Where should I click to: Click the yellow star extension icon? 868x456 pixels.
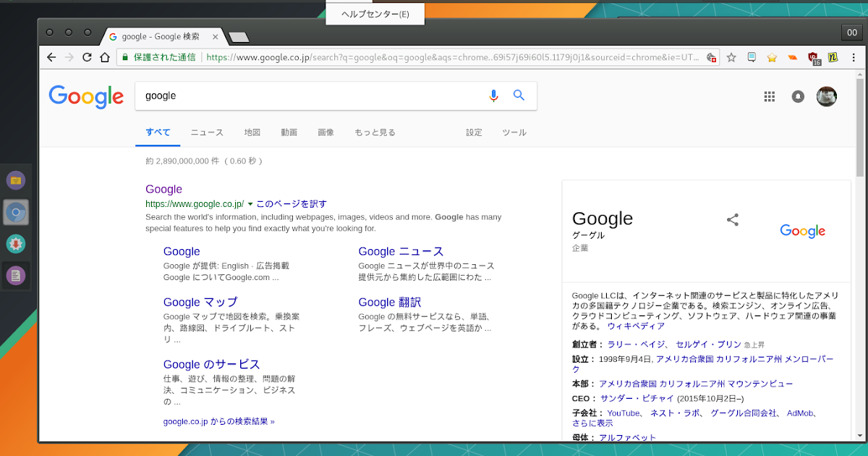(772, 57)
